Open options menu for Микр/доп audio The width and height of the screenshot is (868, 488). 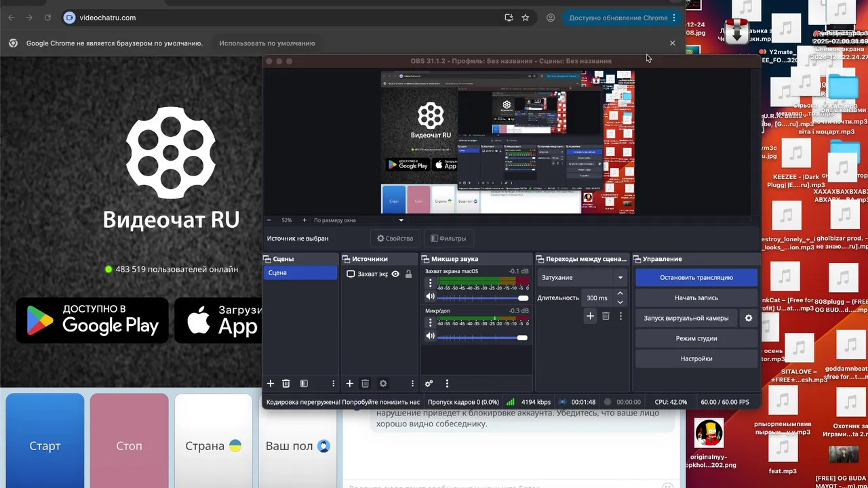430,323
